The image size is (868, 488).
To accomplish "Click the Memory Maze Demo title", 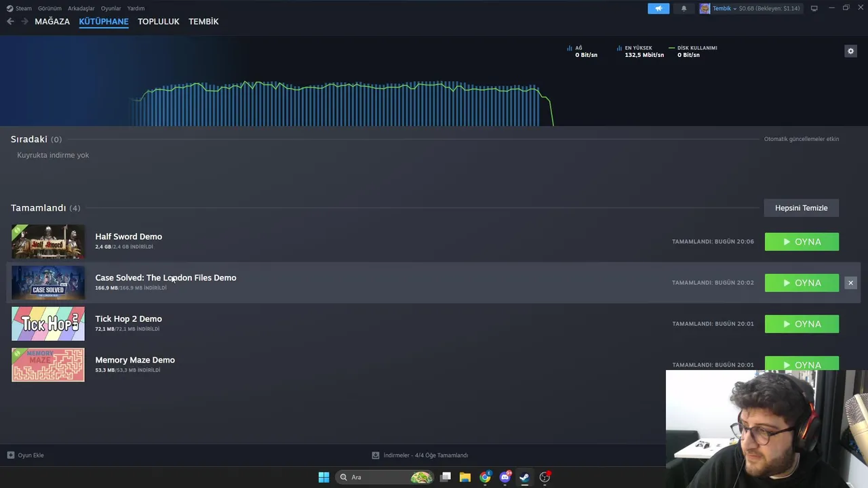I will [135, 360].
